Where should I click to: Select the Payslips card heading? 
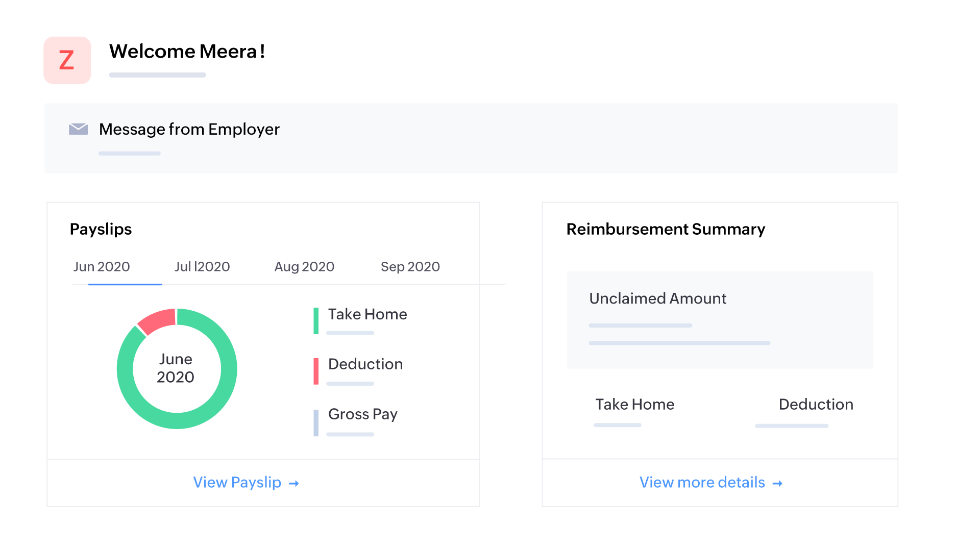pyautogui.click(x=101, y=229)
